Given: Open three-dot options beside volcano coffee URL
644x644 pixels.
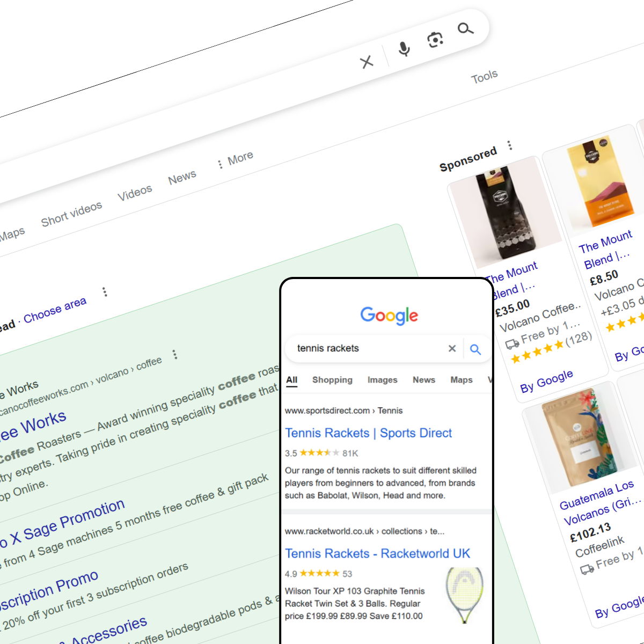Looking at the screenshot, I should [174, 355].
